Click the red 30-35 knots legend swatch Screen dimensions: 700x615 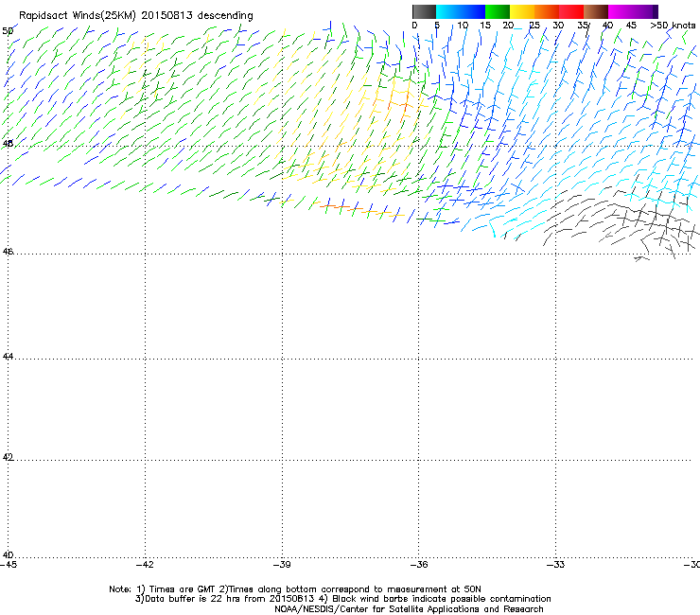(571, 11)
